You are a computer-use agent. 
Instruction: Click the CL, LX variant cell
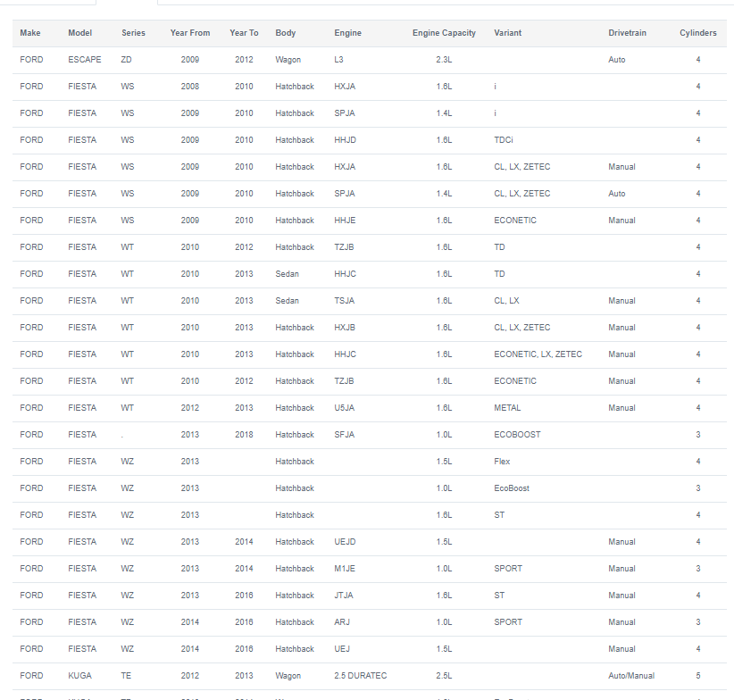[506, 301]
